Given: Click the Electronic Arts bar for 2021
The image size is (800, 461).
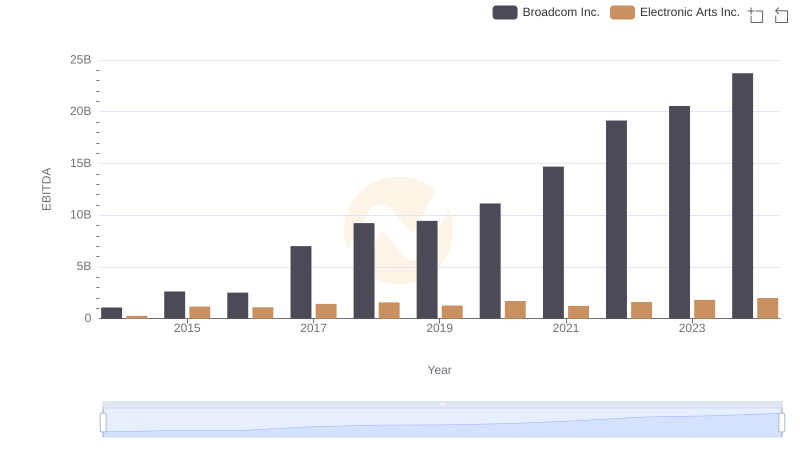Looking at the screenshot, I should click(579, 313).
